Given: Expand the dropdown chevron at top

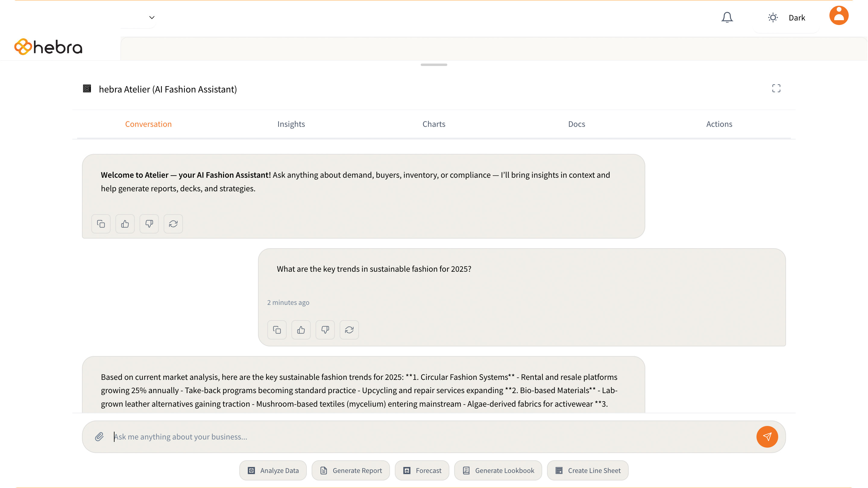Looking at the screenshot, I should click(151, 17).
